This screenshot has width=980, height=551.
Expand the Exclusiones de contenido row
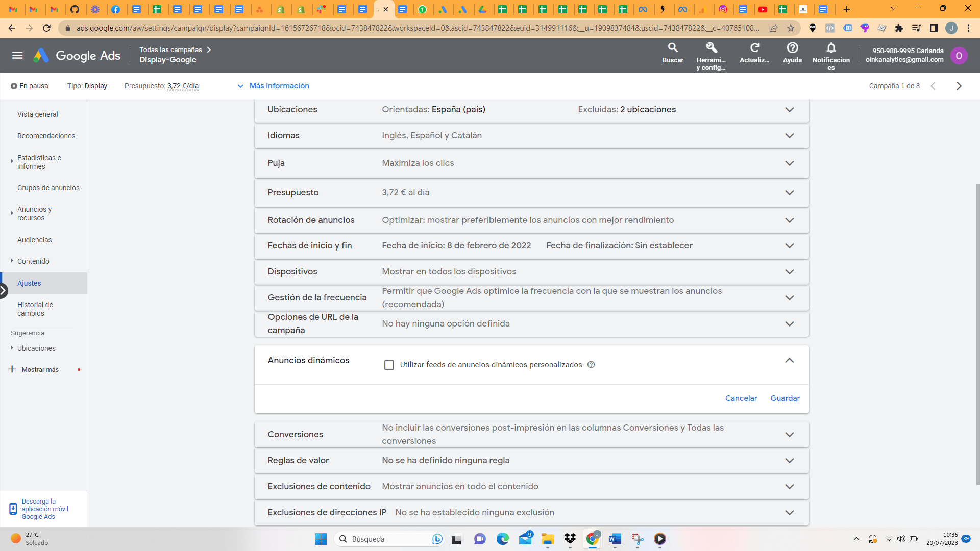pos(789,486)
